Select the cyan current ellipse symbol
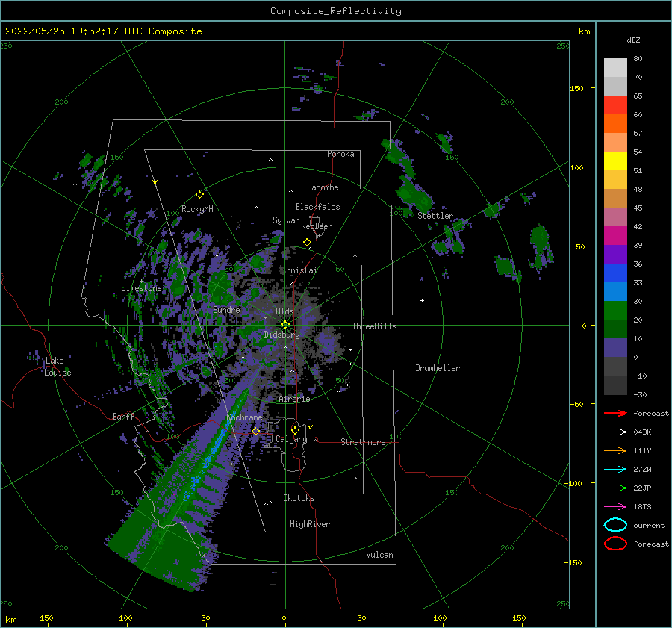Screen dimensions: 672x628 point(615,525)
